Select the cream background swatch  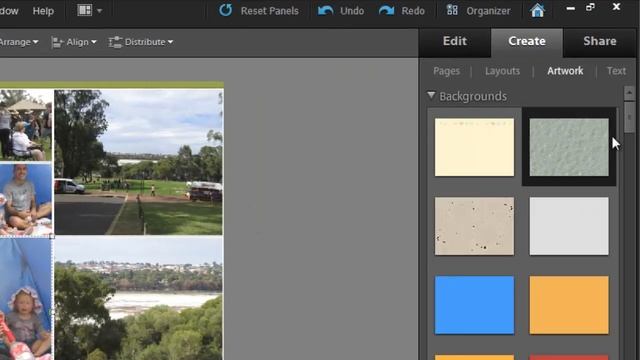tap(474, 147)
